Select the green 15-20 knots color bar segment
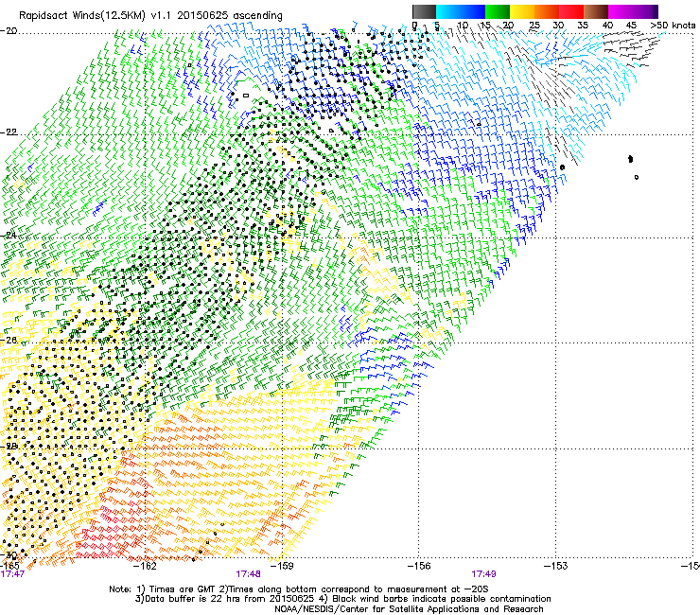Viewport: 700px width, 615px height. pyautogui.click(x=498, y=11)
